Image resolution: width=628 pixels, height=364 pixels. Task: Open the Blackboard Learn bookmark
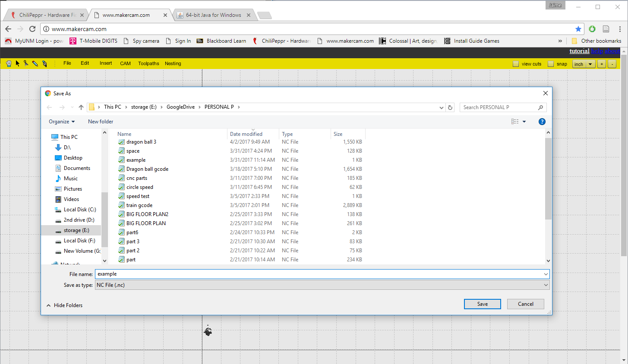221,41
